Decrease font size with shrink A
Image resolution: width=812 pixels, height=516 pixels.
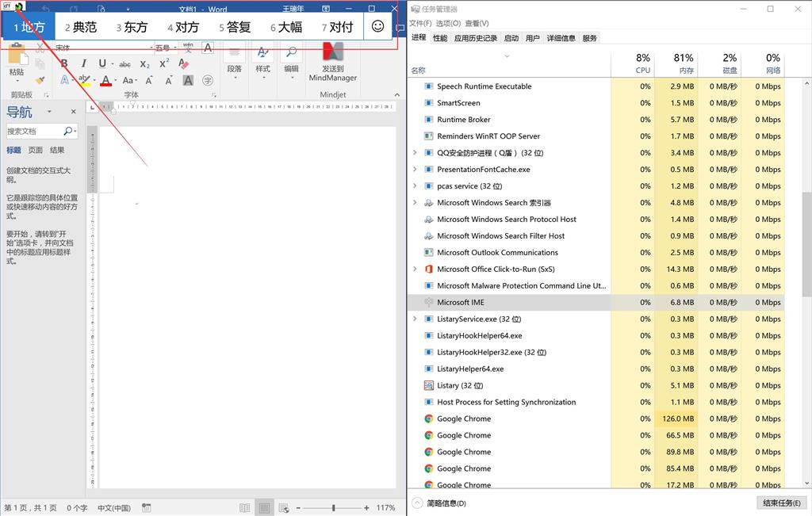[x=168, y=80]
